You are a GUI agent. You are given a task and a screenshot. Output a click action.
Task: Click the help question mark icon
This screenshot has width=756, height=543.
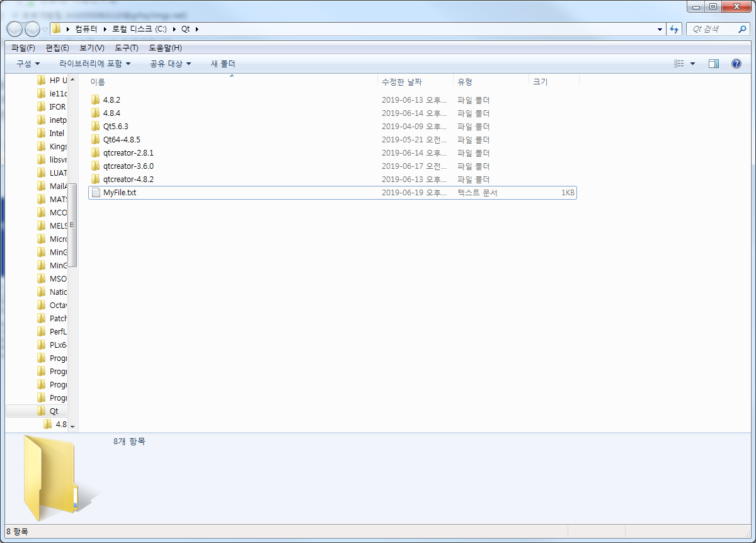[x=736, y=64]
